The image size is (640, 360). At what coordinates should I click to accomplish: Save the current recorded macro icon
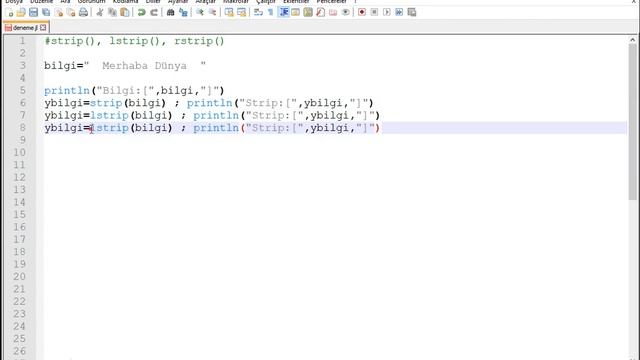coord(412,12)
